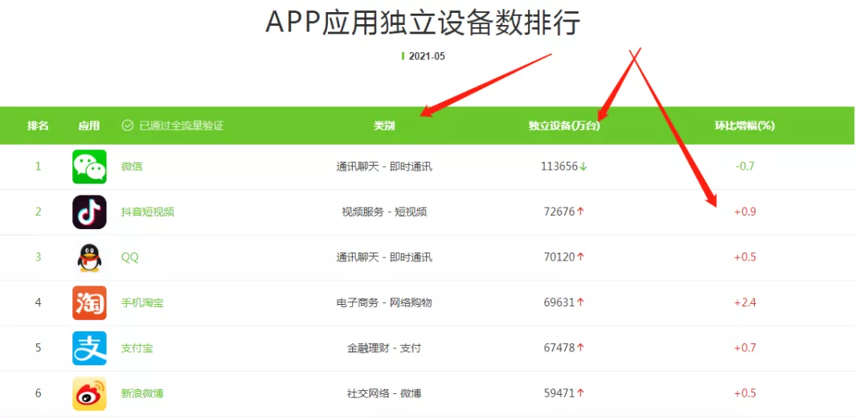
Task: Click the +0.7 growth value
Action: click(744, 348)
